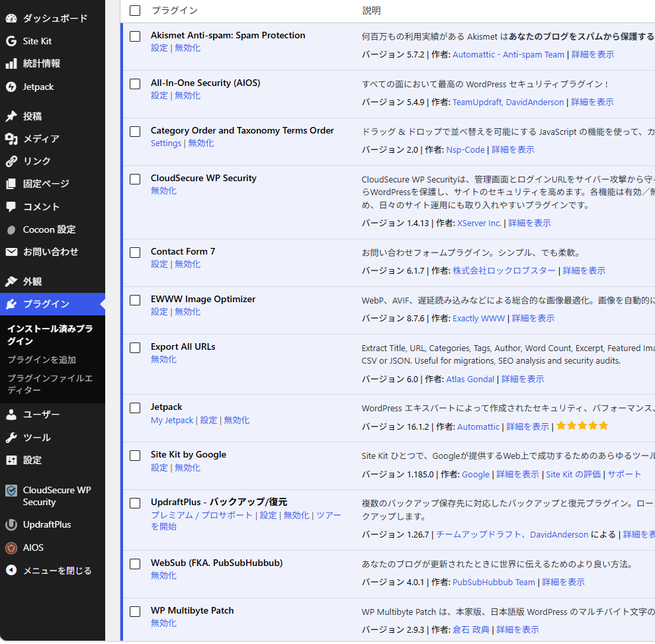Click the Jetpack five-star rating
The image size is (655, 644).
[582, 426]
